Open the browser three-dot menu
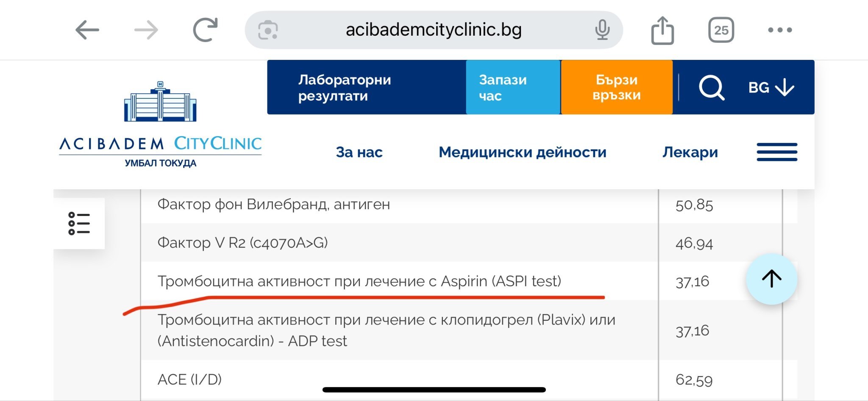Image resolution: width=868 pixels, height=401 pixels. pyautogui.click(x=780, y=30)
